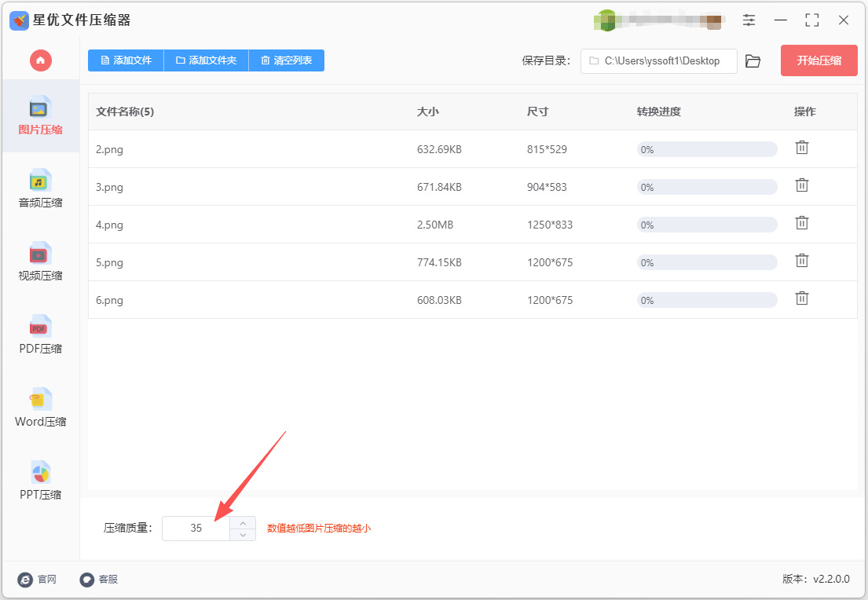The image size is (868, 600).
Task: Click the 添加文件夹 add folder button
Action: [207, 60]
